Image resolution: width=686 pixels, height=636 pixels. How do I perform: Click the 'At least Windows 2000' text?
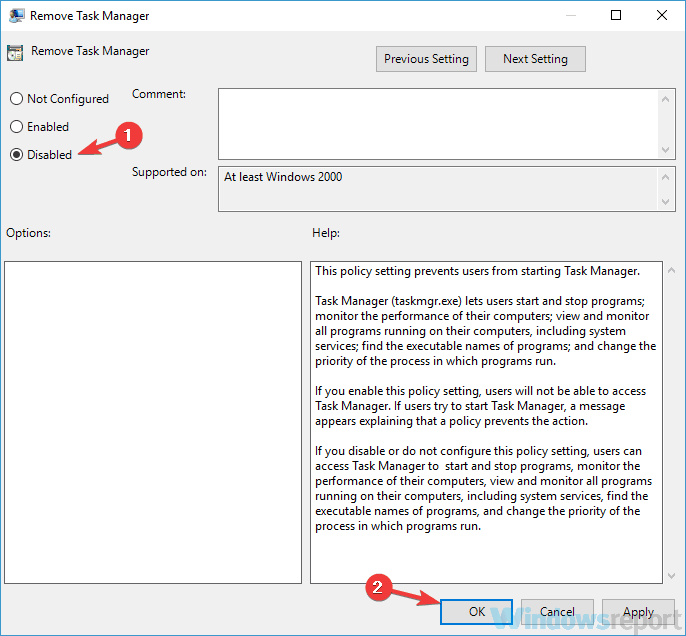283,177
